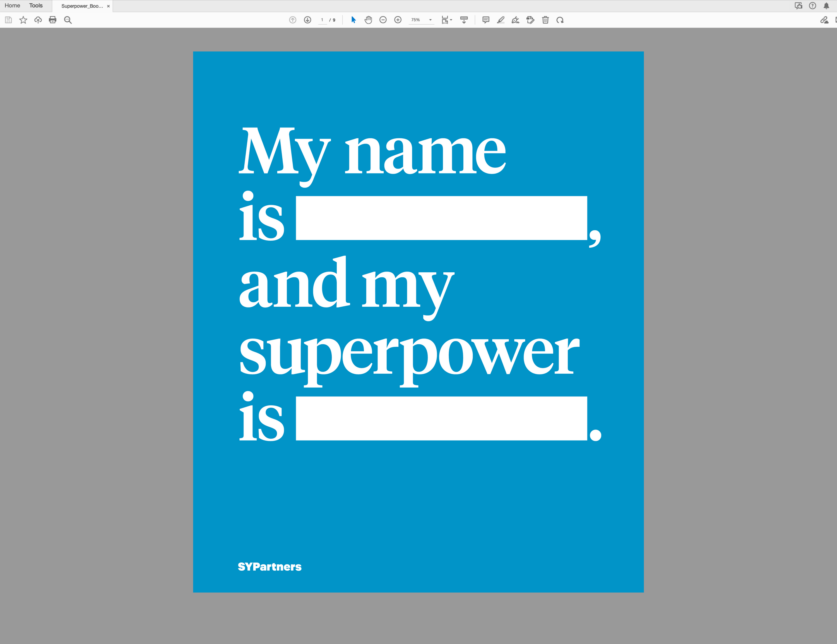Open the Fill & Sign pen tool
Viewport: 837px width, 644px height.
tap(516, 20)
